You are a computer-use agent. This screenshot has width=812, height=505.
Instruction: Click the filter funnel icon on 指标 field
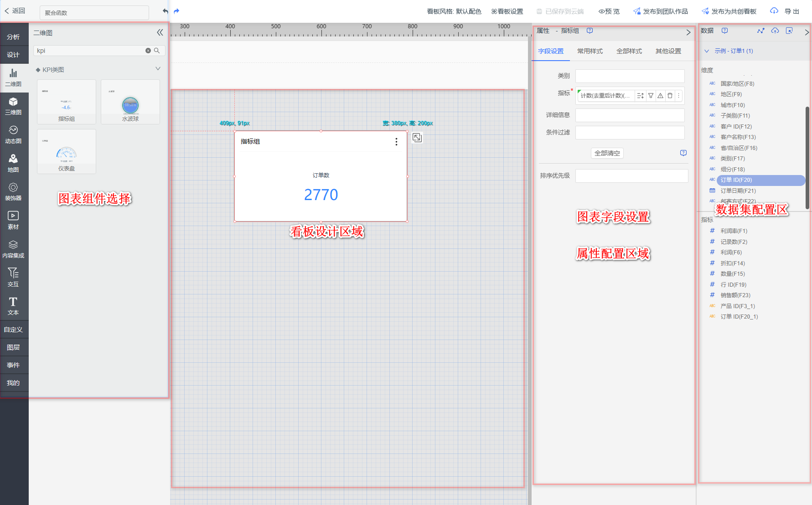(x=651, y=96)
